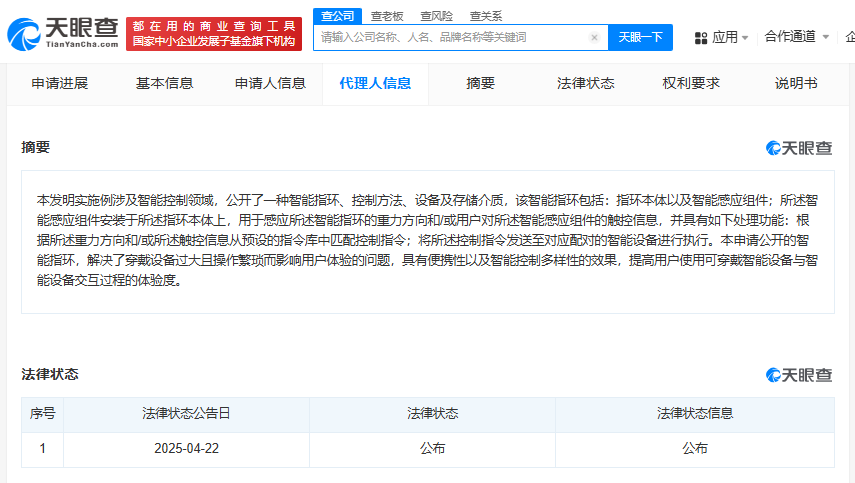Switch to 查关系 search type
The image size is (855, 483).
click(x=486, y=15)
